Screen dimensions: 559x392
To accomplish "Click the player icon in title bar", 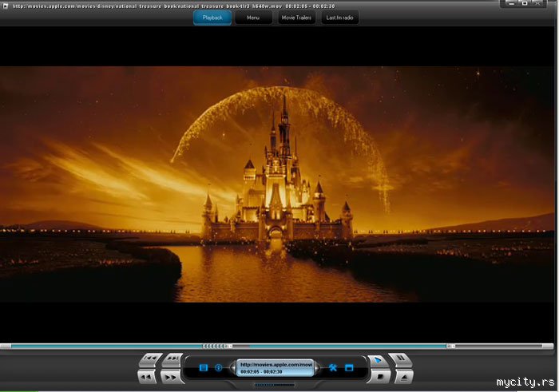I will pyautogui.click(x=5, y=6).
